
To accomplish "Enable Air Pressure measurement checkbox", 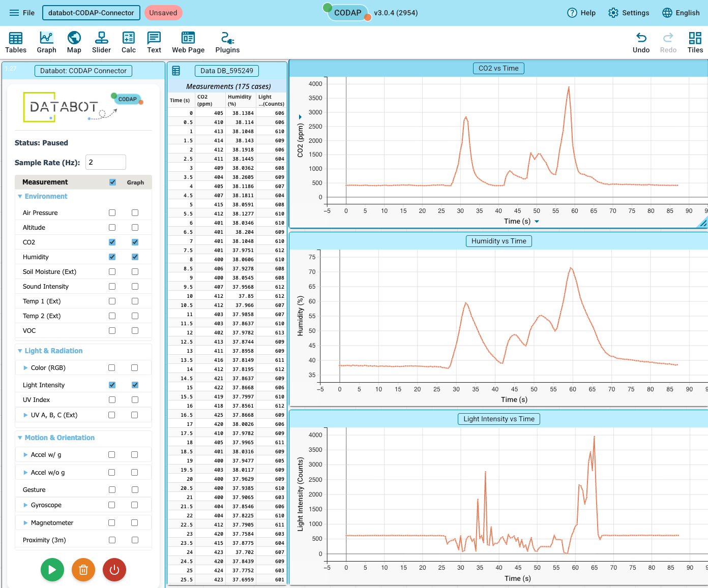I will pyautogui.click(x=112, y=213).
